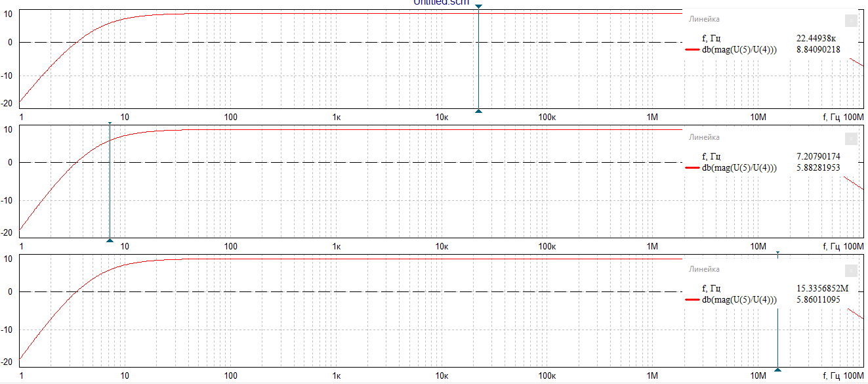Click the 'f, Гц 100M' axis label of middle plot

(x=843, y=246)
